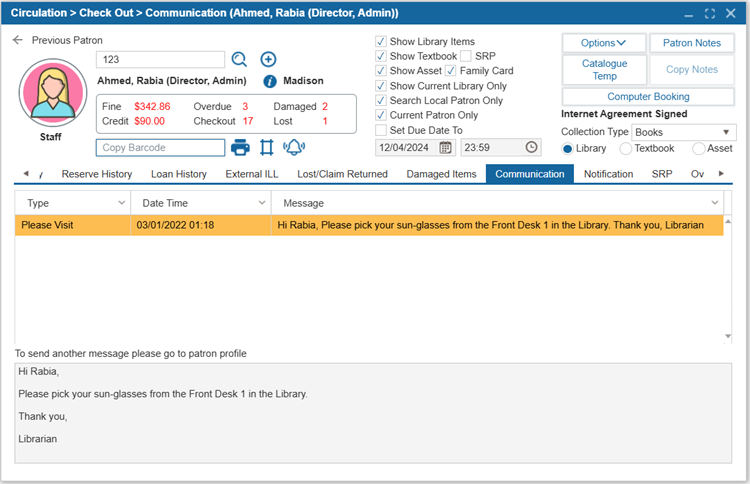Click into the Copy Barcode input field
The width and height of the screenshot is (750, 484).
[160, 148]
